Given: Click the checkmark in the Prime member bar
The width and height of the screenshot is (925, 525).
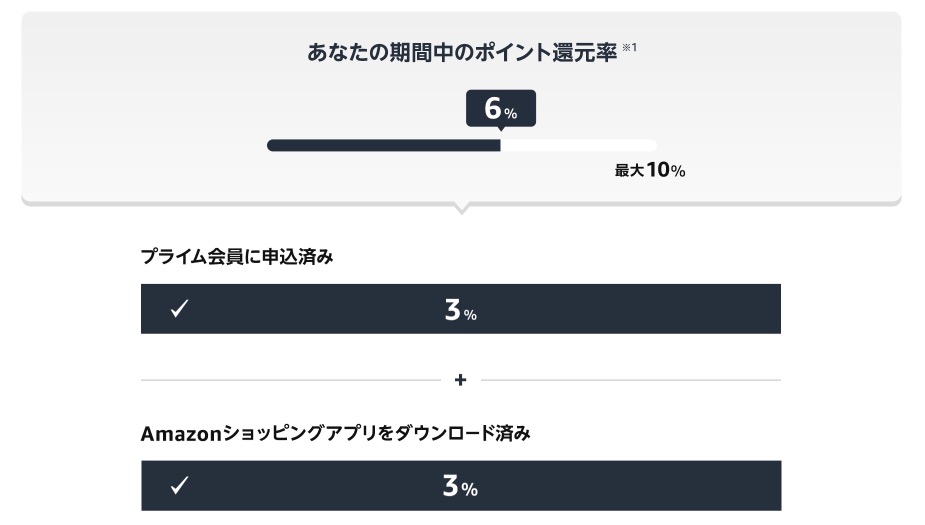Looking at the screenshot, I should pos(179,309).
